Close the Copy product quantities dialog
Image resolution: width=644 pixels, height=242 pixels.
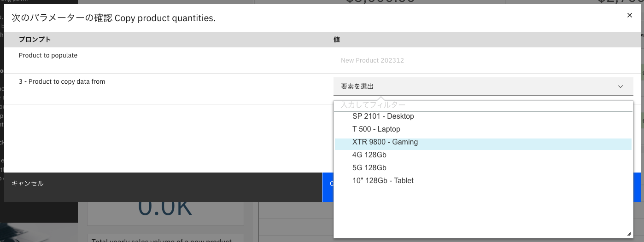(630, 15)
